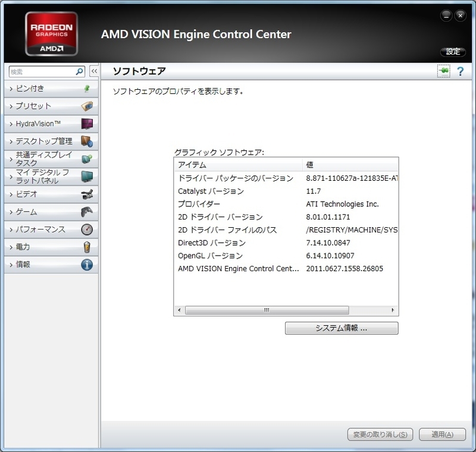Viewport: 476px width, 452px height.
Task: Click the value 7.14.10.0847
Action: [x=328, y=243]
